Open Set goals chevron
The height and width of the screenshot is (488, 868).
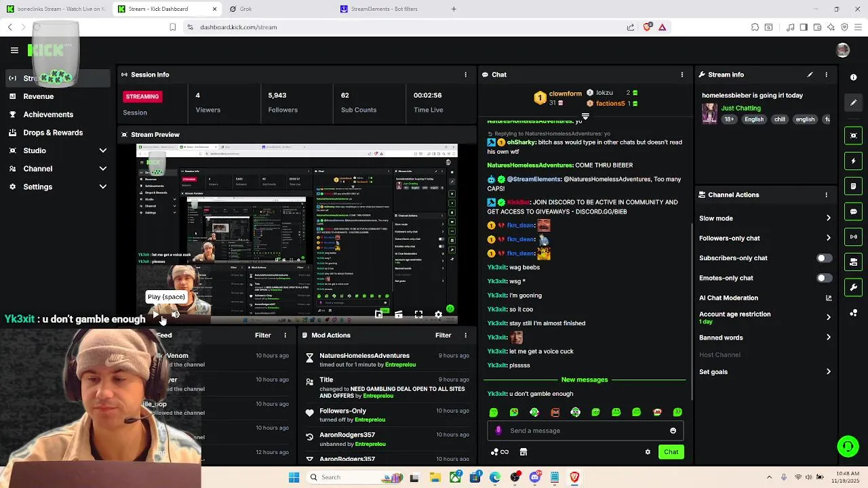click(x=828, y=371)
